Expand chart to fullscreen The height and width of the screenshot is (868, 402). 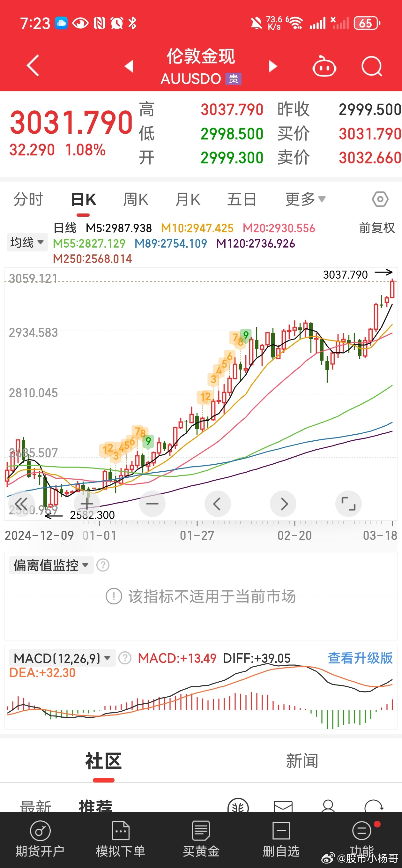coord(348,504)
